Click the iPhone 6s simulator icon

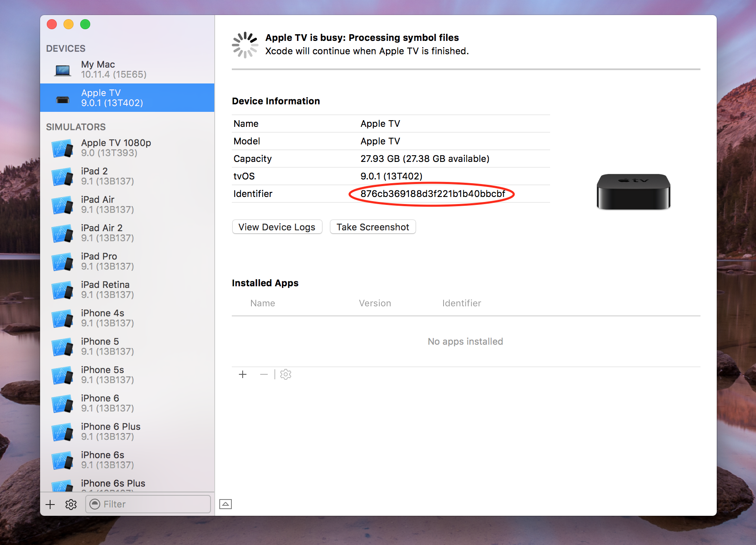(63, 460)
